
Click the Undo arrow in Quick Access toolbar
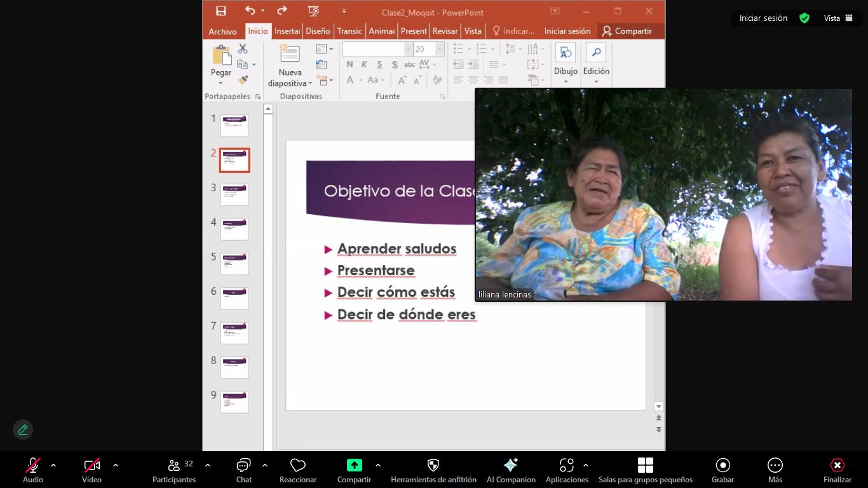pos(250,11)
